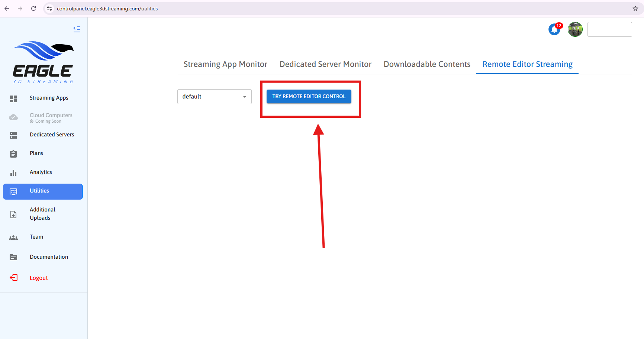Expand the default dropdown arrow
This screenshot has width=644, height=339.
[244, 97]
